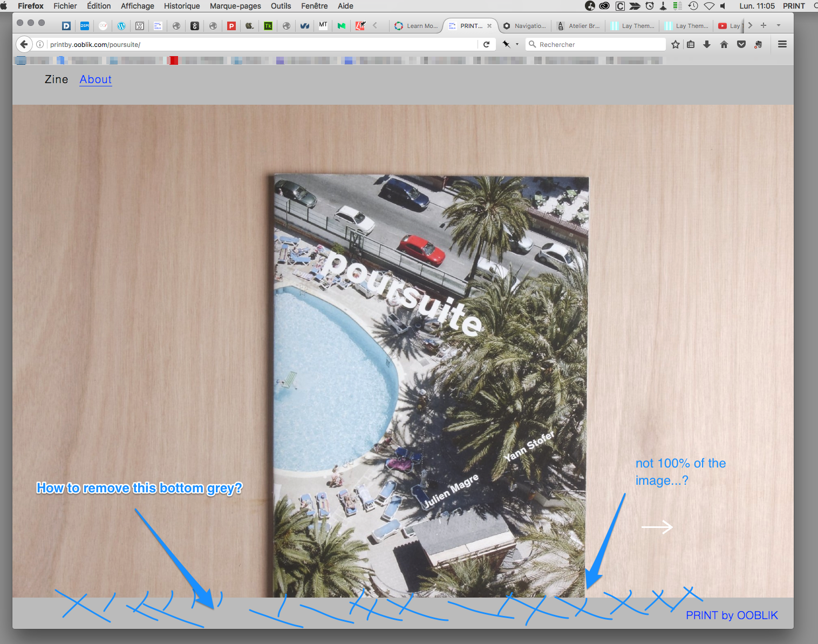This screenshot has width=818, height=644.
Task: Open the WordPress bookmark icon
Action: pyautogui.click(x=121, y=25)
